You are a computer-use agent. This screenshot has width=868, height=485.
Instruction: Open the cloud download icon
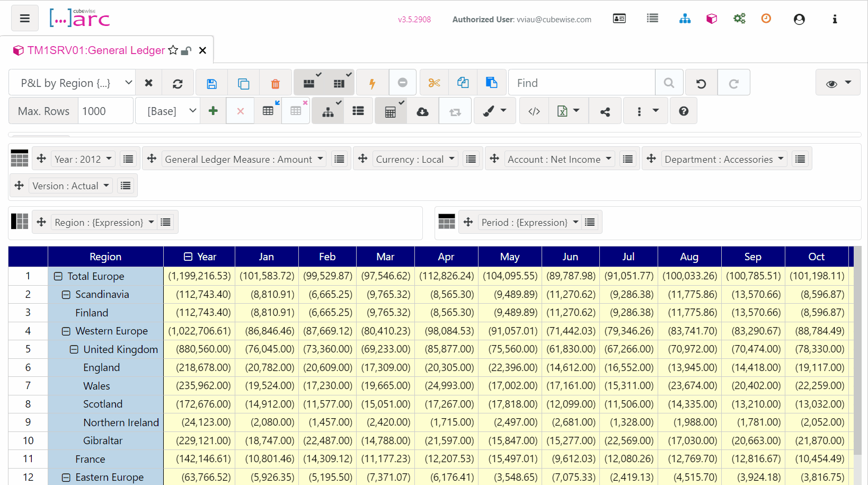pos(422,111)
